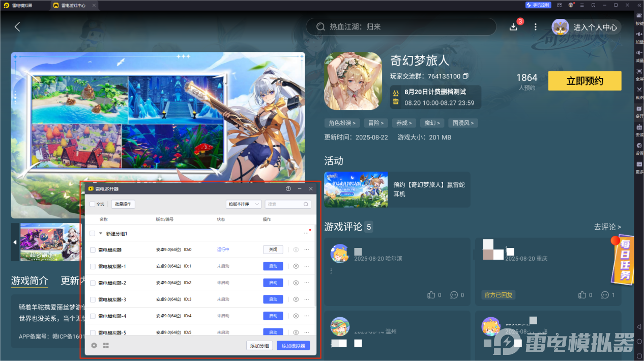Click the 奇幻梦旅人 game cover image
This screenshot has height=361, width=644.
pos(353,81)
